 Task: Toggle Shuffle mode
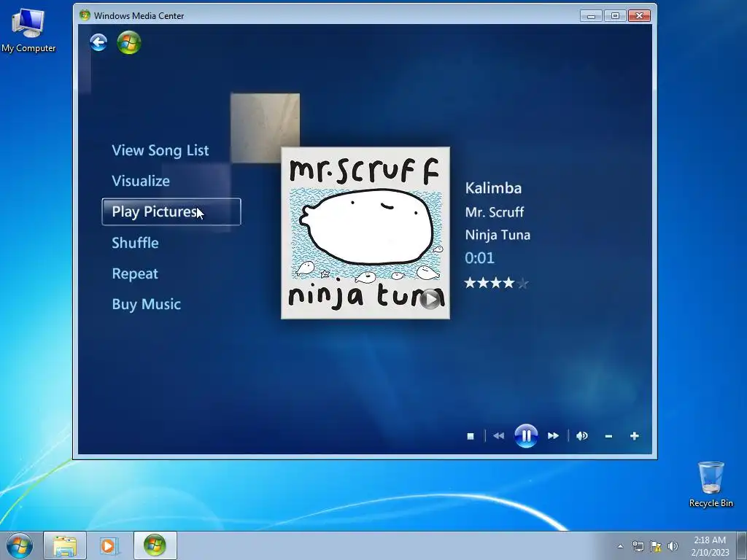click(x=135, y=243)
